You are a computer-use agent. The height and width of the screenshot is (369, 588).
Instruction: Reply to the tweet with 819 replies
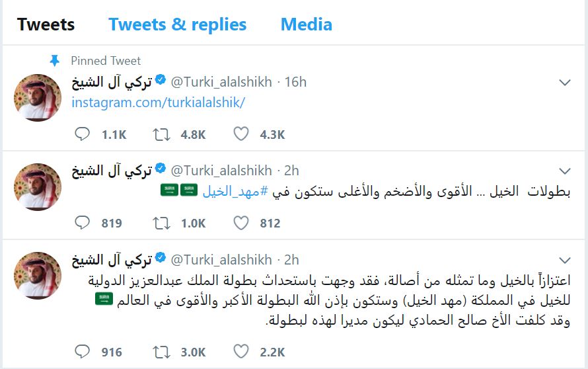83,224
